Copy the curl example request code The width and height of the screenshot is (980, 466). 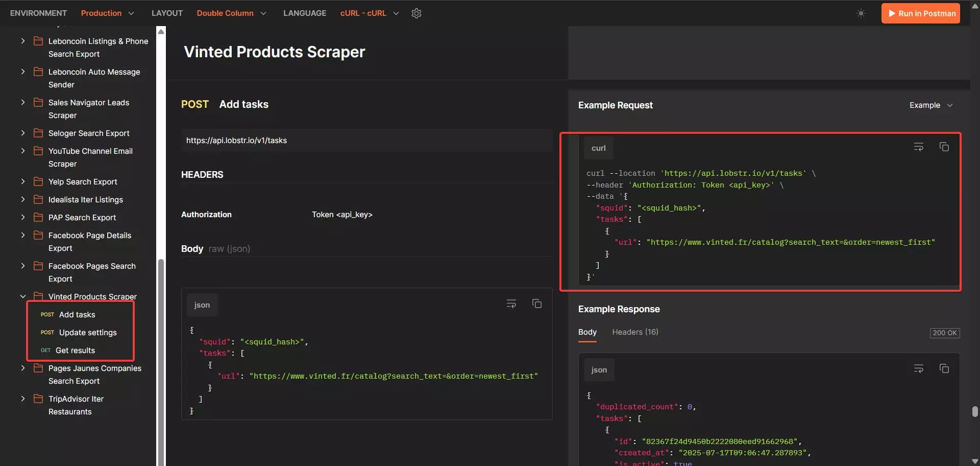pos(944,147)
